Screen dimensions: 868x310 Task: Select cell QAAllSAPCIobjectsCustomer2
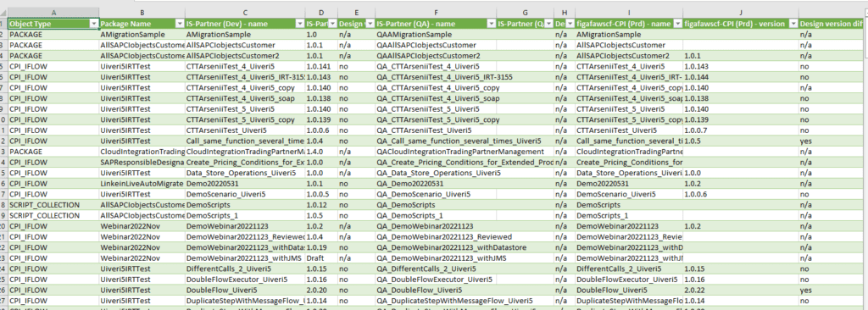[436, 56]
